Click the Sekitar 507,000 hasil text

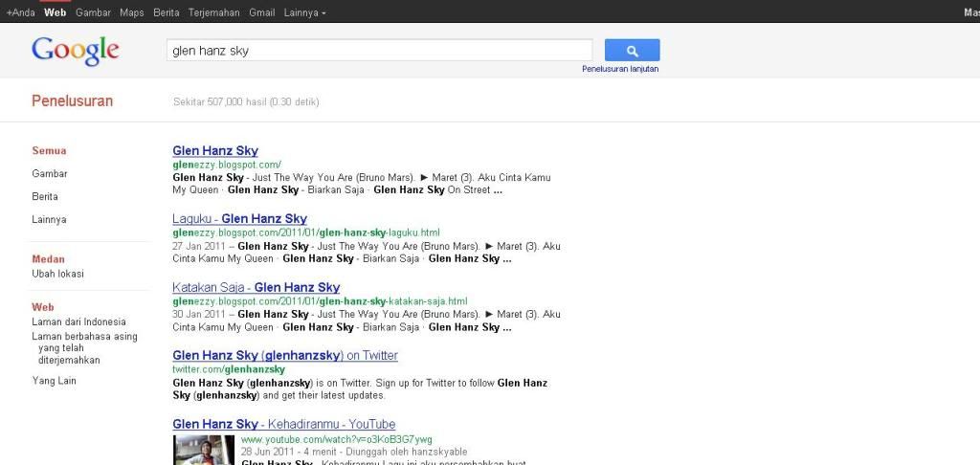[x=246, y=101]
